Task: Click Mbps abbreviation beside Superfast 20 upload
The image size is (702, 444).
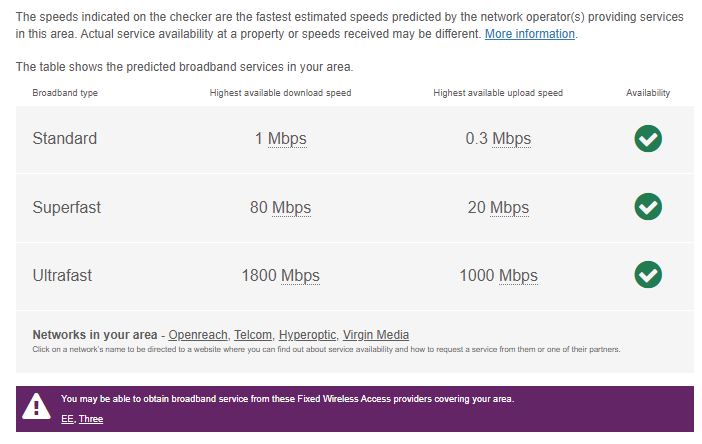Action: click(x=509, y=208)
